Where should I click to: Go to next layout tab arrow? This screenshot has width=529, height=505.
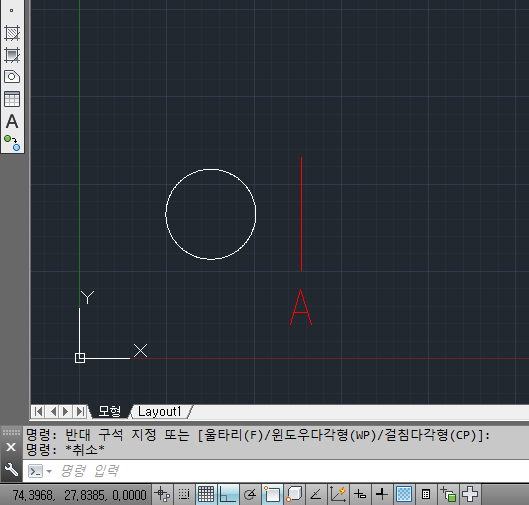click(x=66, y=412)
